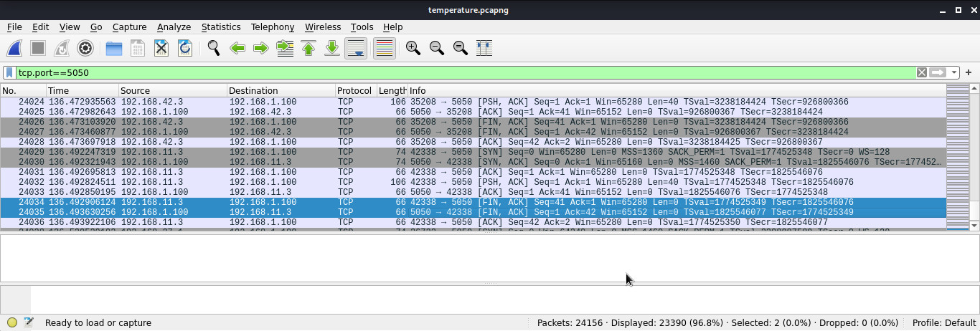This screenshot has height=331, width=980.
Task: Click the Profile: Default status label
Action: click(x=943, y=322)
